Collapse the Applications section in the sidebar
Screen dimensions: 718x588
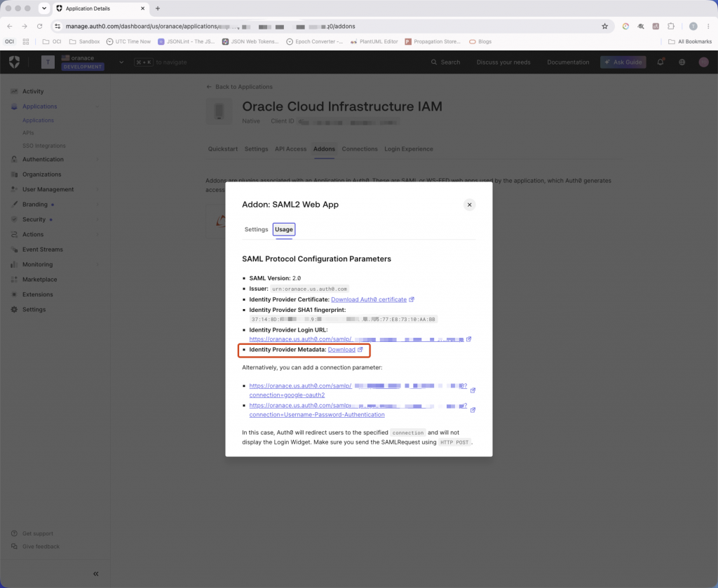97,107
